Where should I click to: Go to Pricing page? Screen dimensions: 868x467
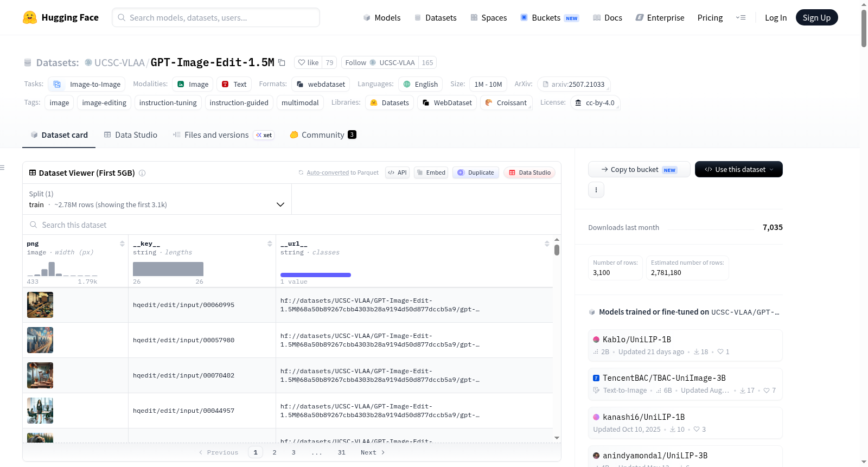pos(710,17)
